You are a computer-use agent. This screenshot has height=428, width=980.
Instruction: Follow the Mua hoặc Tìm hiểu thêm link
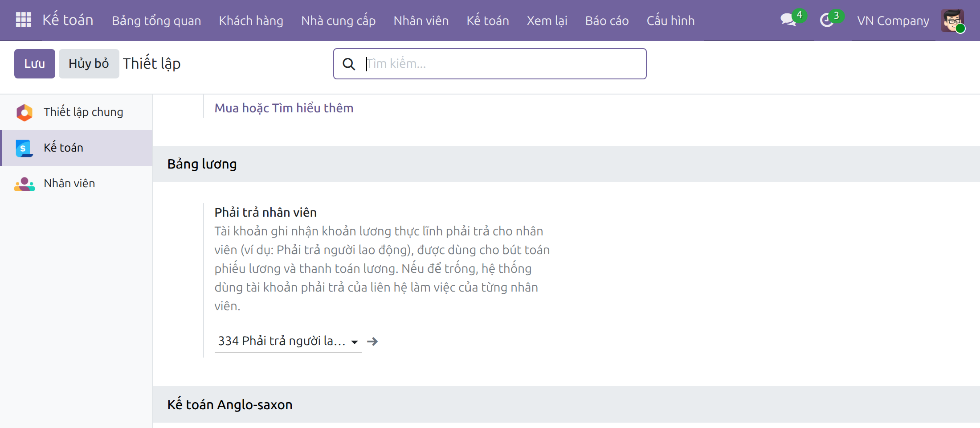point(284,108)
